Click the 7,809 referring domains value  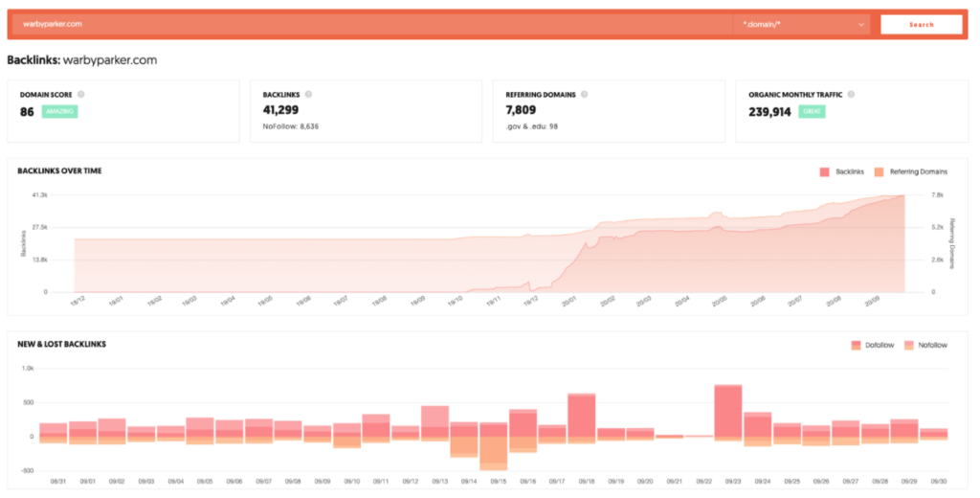tap(521, 110)
